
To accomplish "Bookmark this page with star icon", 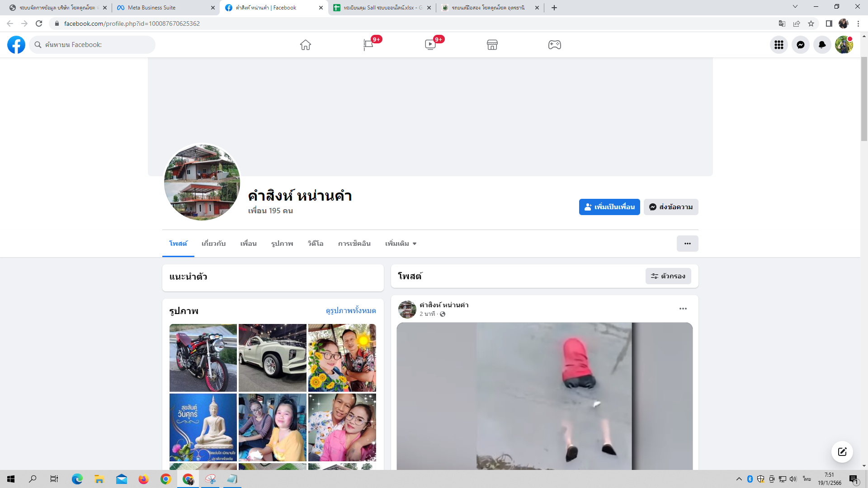I will coord(811,23).
